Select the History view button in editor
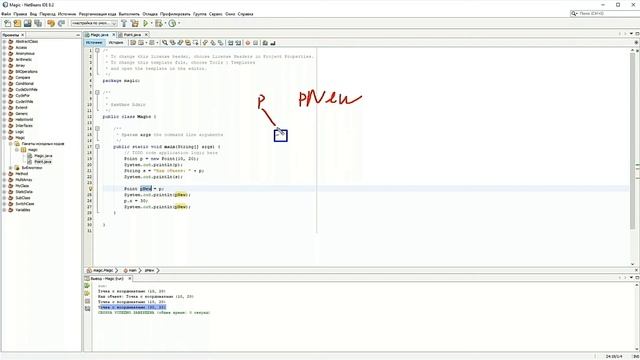640x360 pixels. (116, 42)
